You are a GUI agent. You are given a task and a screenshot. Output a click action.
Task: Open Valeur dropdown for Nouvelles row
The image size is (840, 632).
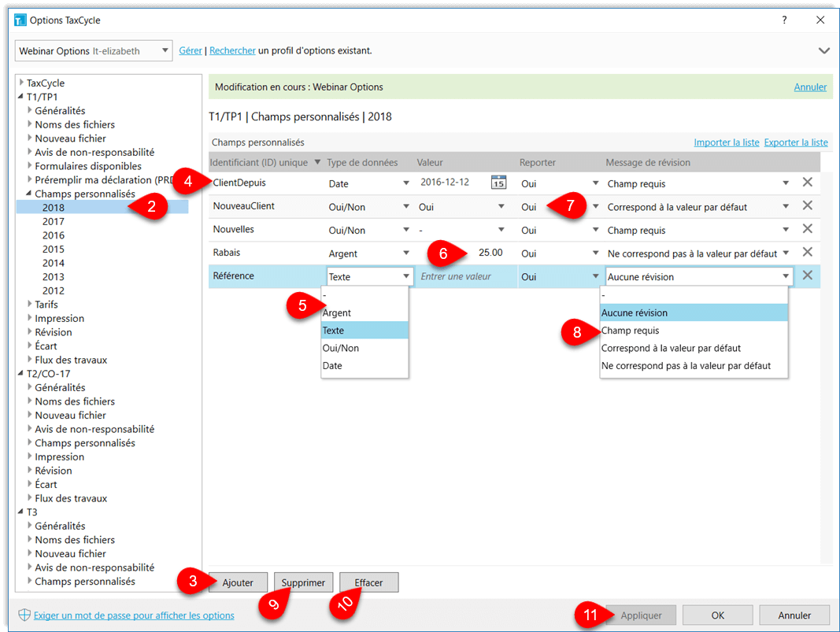tap(501, 230)
